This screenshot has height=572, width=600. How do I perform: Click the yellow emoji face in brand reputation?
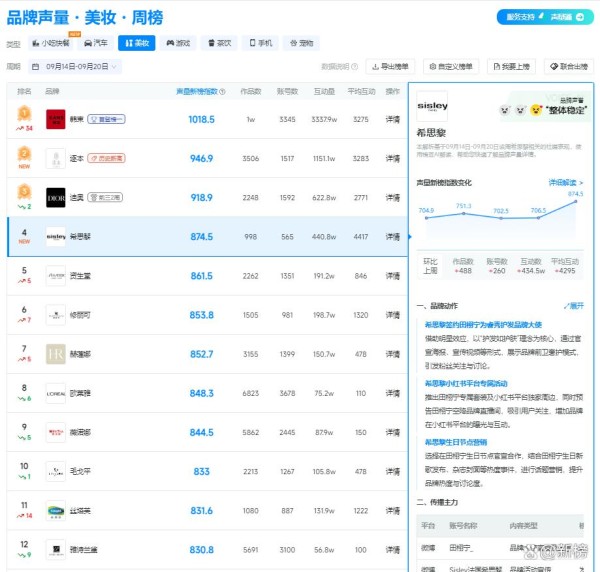[x=536, y=110]
